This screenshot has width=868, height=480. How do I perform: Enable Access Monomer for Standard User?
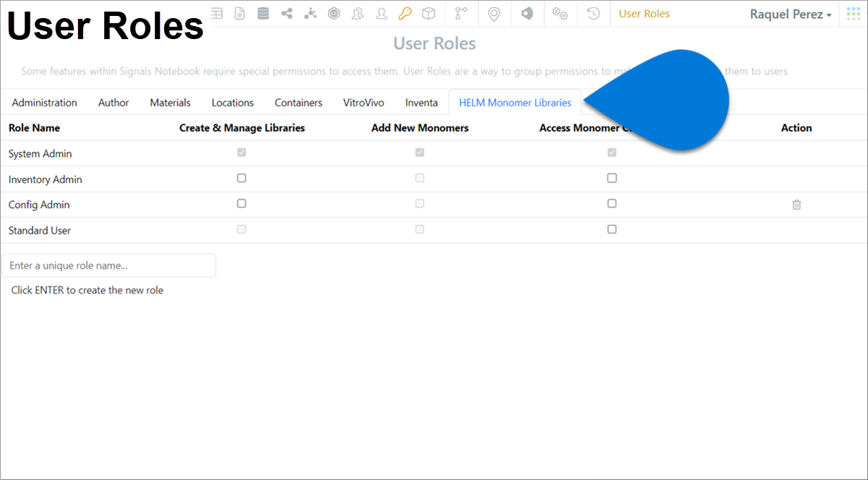(612, 229)
